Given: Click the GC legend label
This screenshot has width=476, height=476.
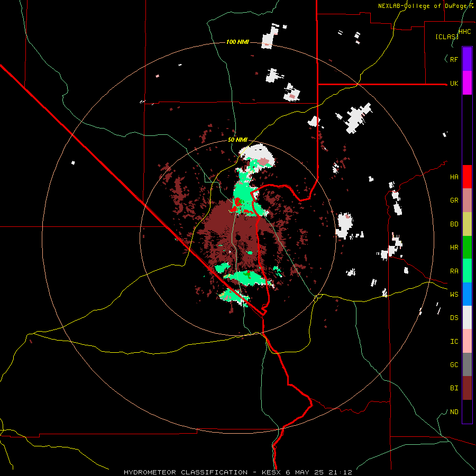Looking at the screenshot, I should tap(454, 365).
